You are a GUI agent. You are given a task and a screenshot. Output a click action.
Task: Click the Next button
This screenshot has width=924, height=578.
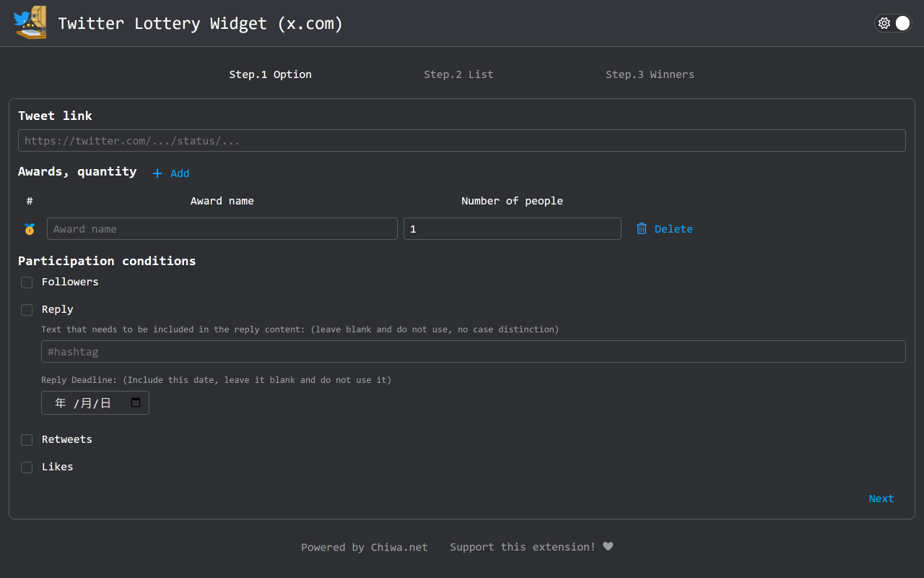point(881,499)
